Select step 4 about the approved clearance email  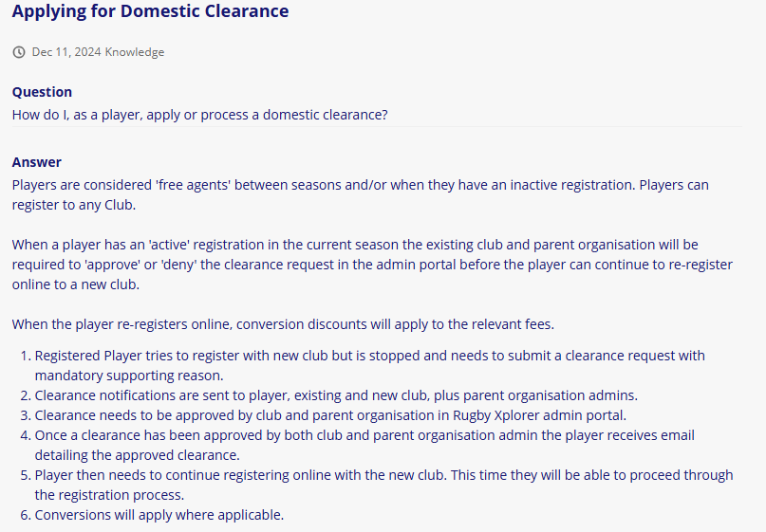(x=364, y=444)
